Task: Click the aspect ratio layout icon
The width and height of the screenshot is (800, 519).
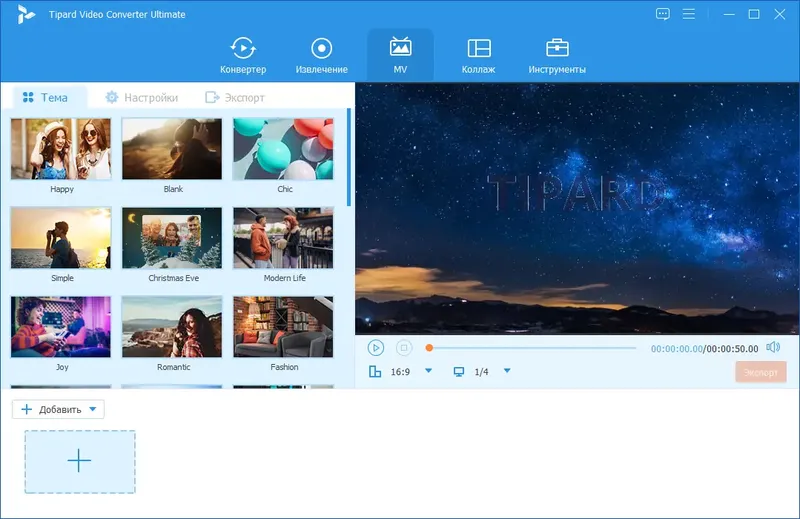Action: tap(375, 372)
